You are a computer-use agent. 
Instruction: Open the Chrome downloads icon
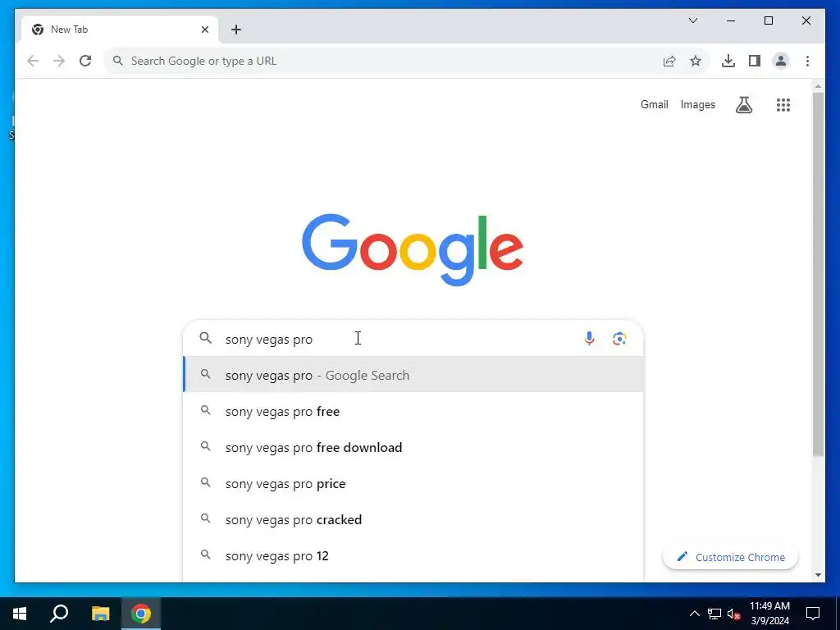tap(728, 61)
